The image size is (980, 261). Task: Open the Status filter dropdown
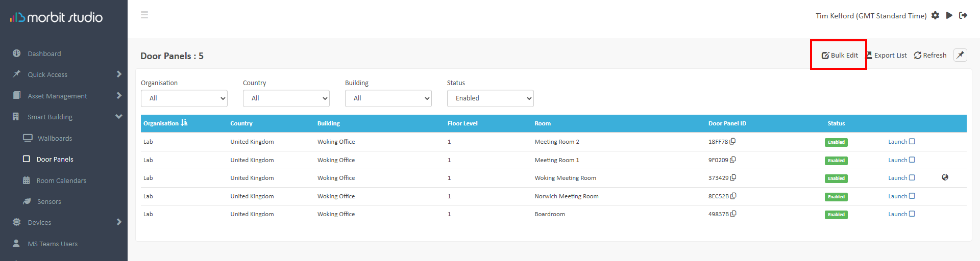(x=490, y=98)
